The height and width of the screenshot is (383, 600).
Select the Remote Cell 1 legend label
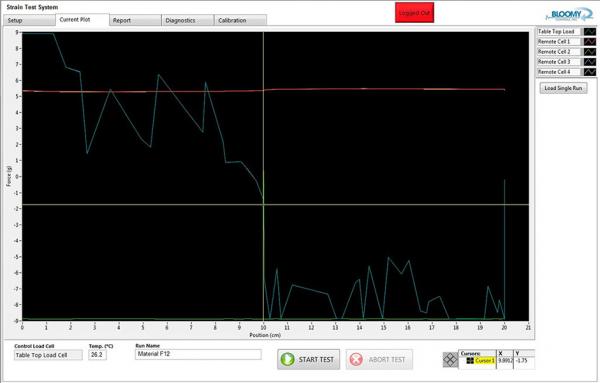coord(559,41)
